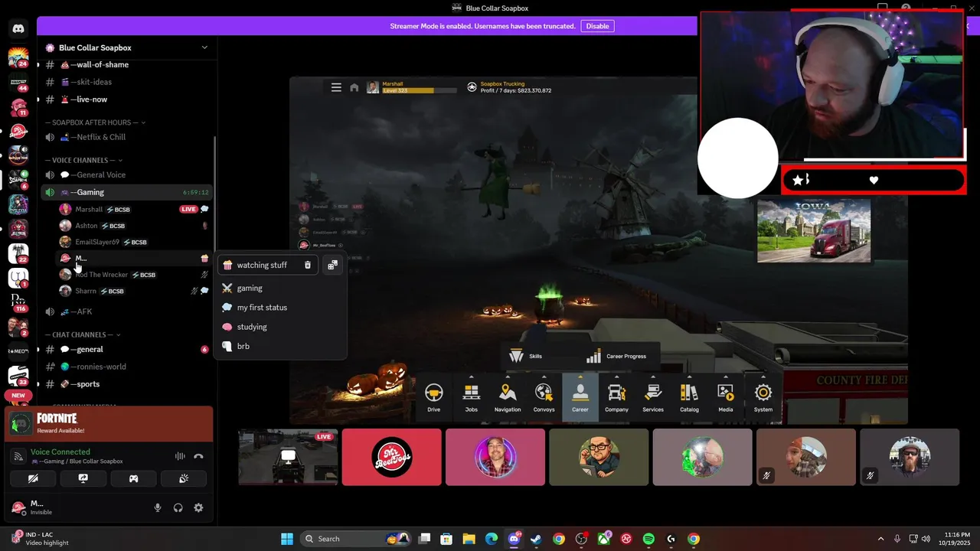Image resolution: width=980 pixels, height=551 pixels.
Task: Select the LIVE stream thumbnail tile
Action: (x=288, y=457)
